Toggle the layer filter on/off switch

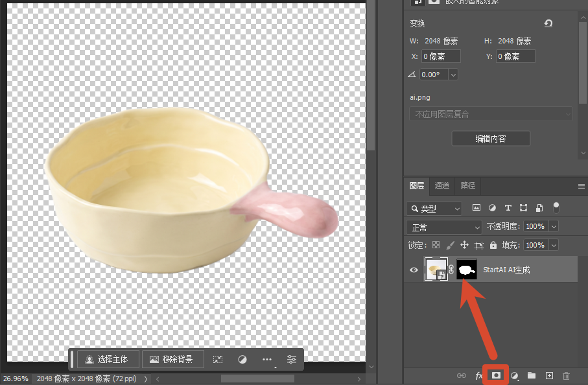(x=556, y=207)
